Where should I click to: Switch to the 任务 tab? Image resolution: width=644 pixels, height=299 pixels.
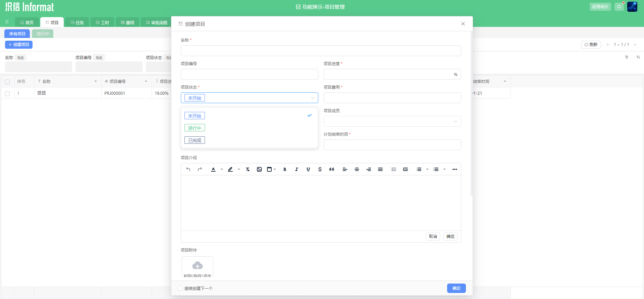point(77,23)
